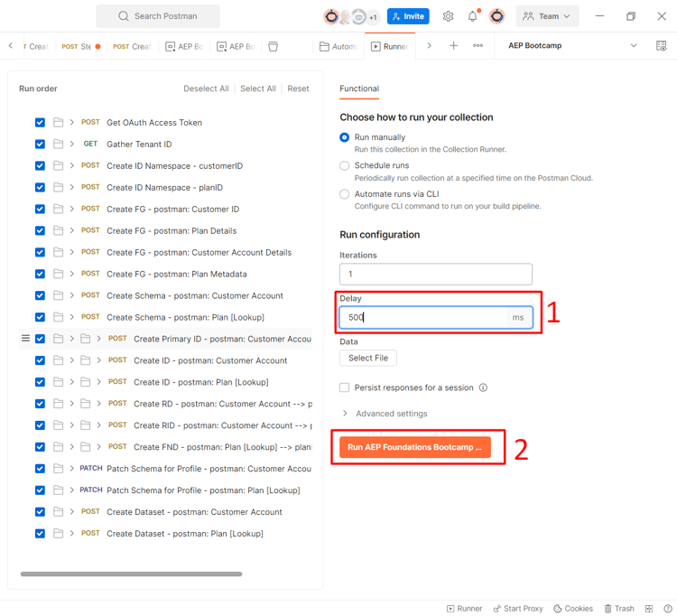Click folder icon next to Create Dataset - postman: Plan [Lookup]
The image size is (677, 616).
pyautogui.click(x=59, y=534)
